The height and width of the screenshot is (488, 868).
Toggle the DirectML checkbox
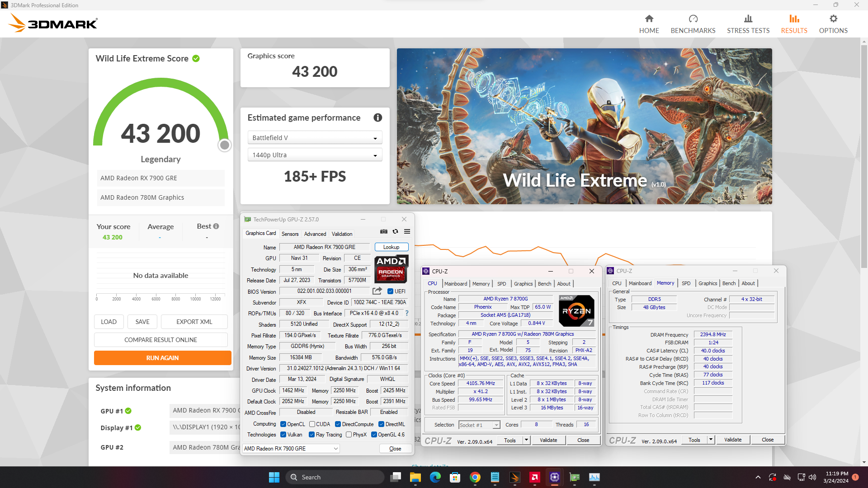coord(381,424)
